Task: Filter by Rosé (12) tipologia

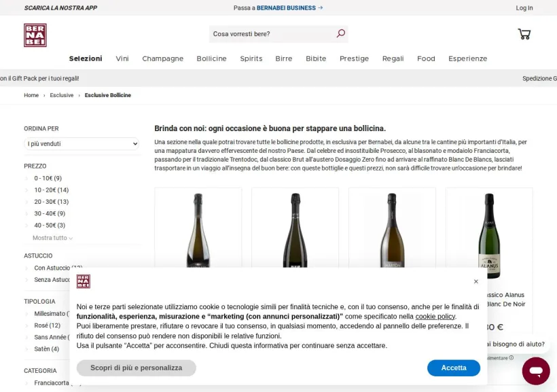Action: click(x=48, y=325)
